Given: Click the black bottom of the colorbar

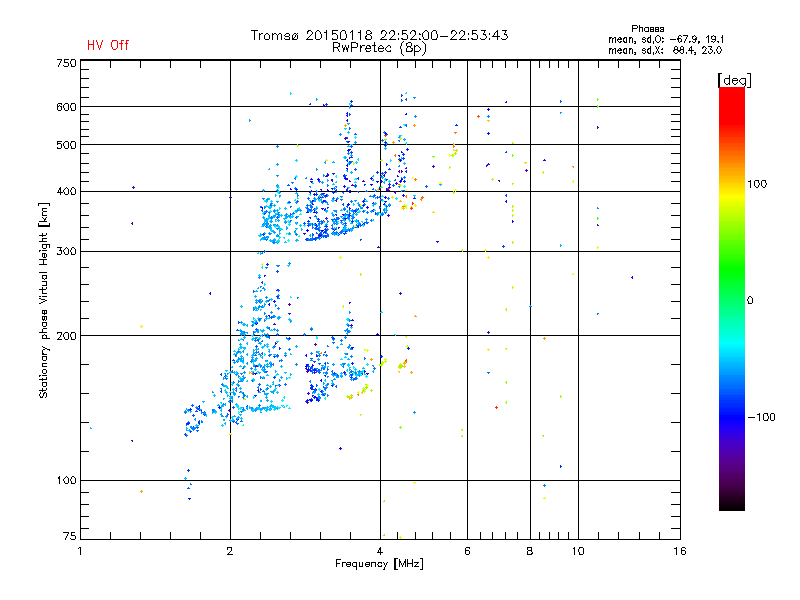Looking at the screenshot, I should (x=732, y=503).
